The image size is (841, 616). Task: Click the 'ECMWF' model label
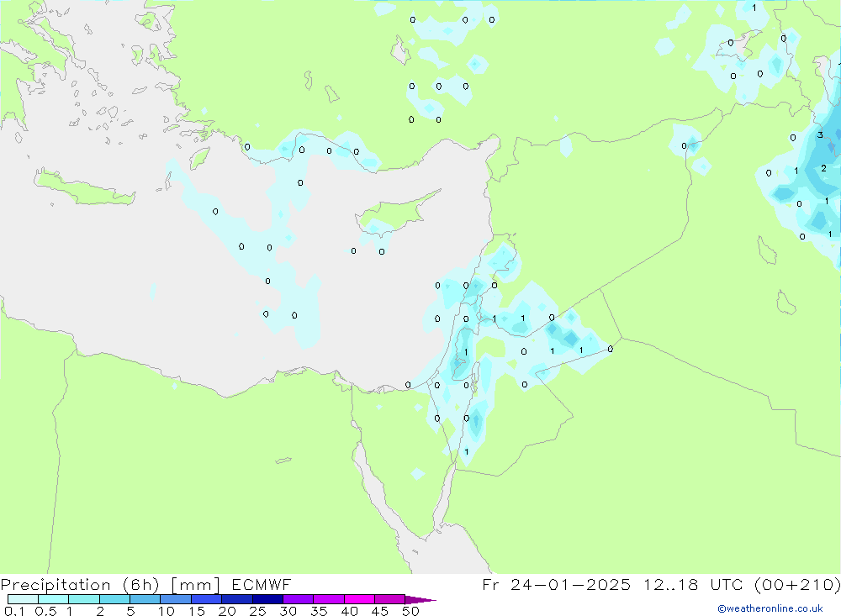262,584
